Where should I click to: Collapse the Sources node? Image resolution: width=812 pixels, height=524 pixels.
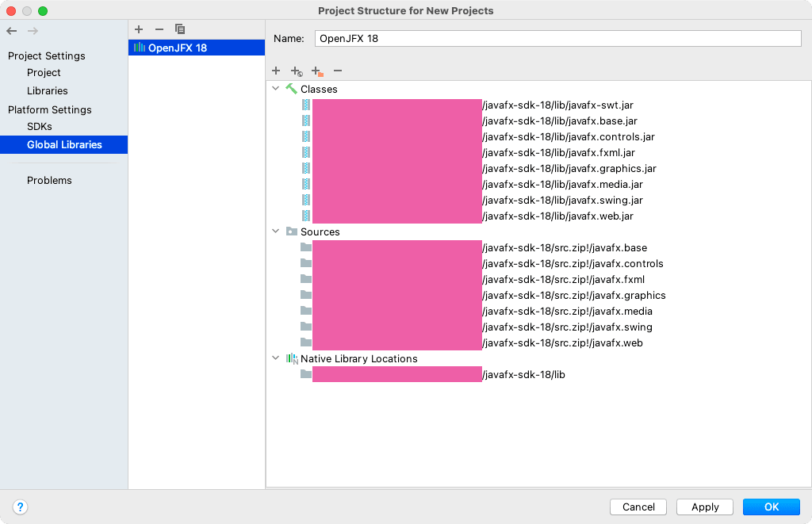(275, 231)
